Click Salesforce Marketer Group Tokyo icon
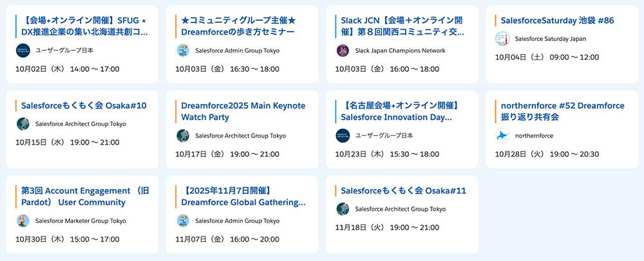The image size is (644, 261). [24, 220]
